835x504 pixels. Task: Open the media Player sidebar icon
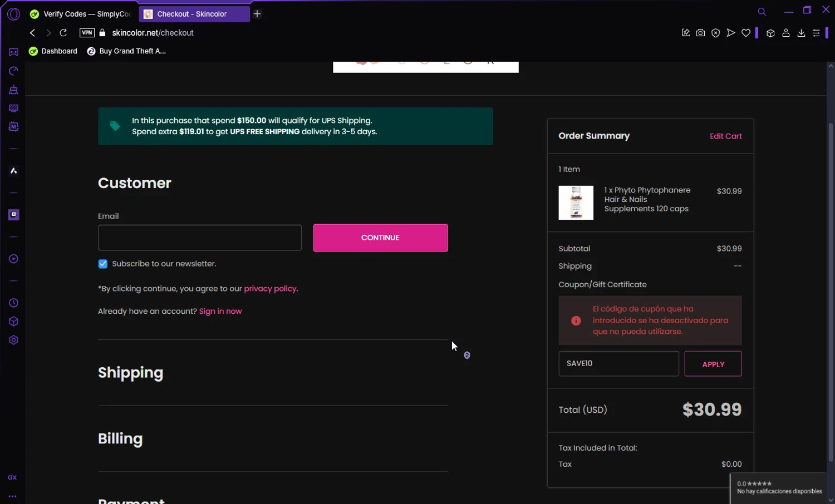(x=13, y=259)
